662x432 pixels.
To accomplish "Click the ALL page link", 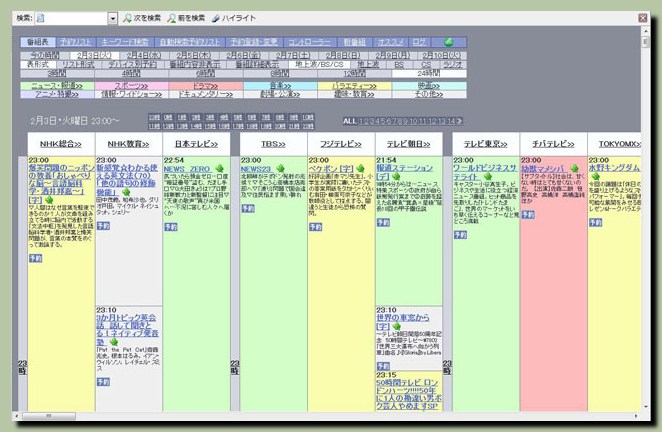I will click(349, 121).
